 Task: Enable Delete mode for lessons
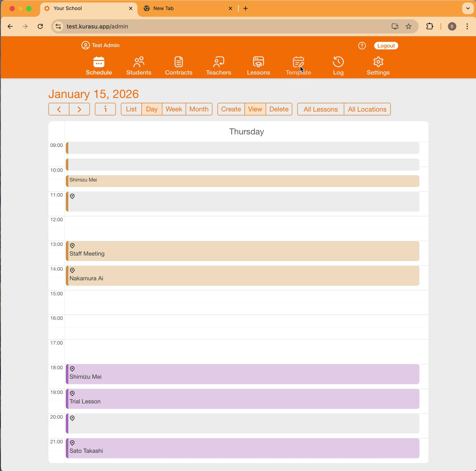[279, 109]
